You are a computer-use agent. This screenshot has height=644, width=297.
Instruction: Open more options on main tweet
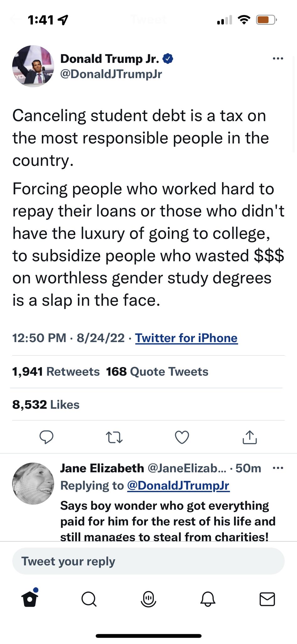pyautogui.click(x=278, y=58)
